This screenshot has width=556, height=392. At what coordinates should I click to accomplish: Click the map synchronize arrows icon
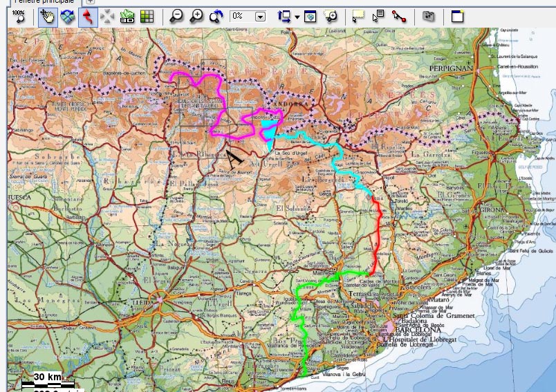pos(284,17)
